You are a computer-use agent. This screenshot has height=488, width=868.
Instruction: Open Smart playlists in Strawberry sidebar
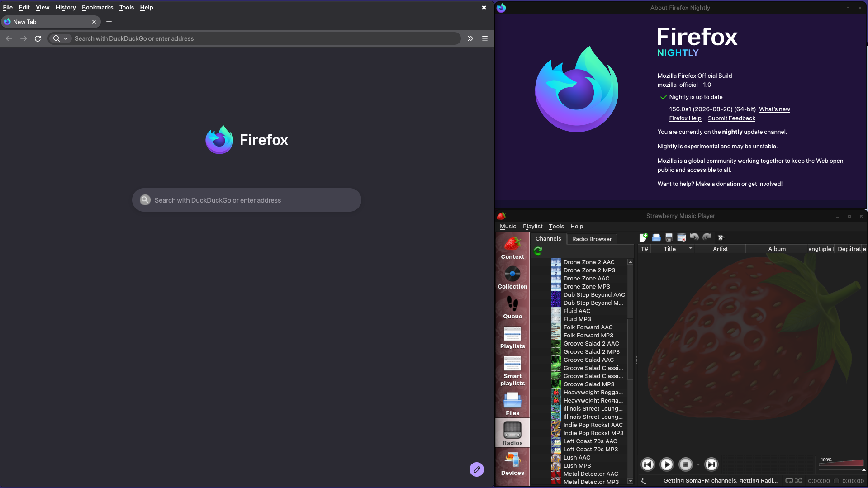[512, 370]
